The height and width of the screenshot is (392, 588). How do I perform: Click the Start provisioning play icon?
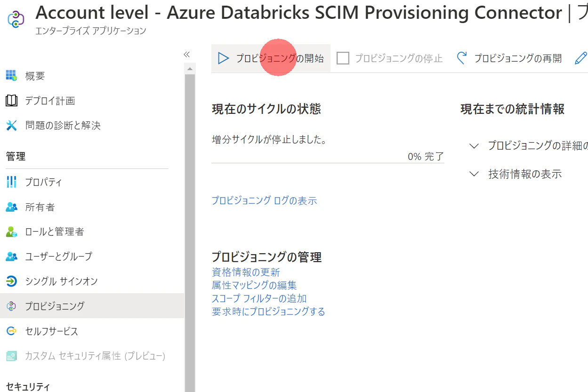tap(223, 58)
